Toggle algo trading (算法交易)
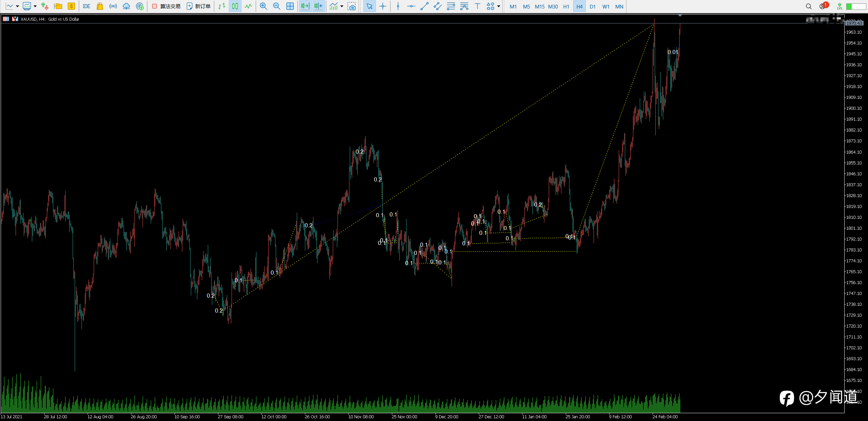The height and width of the screenshot is (421, 868). [x=166, y=6]
